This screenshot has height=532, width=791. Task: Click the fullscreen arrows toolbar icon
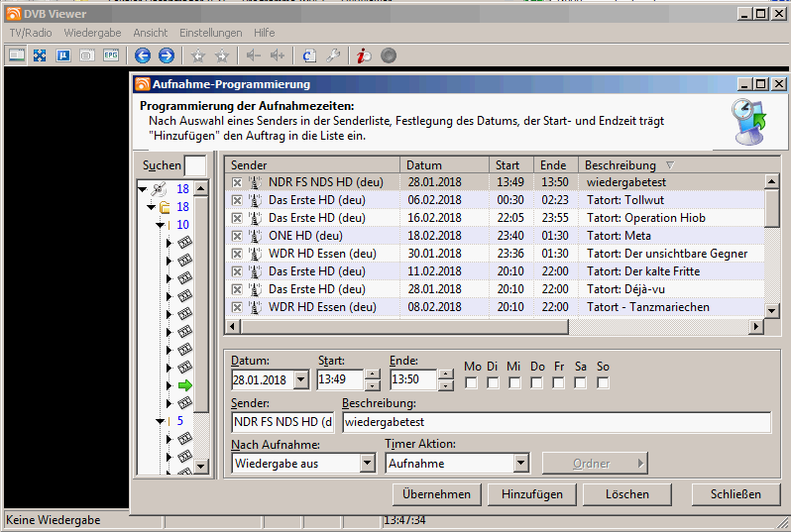click(x=40, y=54)
